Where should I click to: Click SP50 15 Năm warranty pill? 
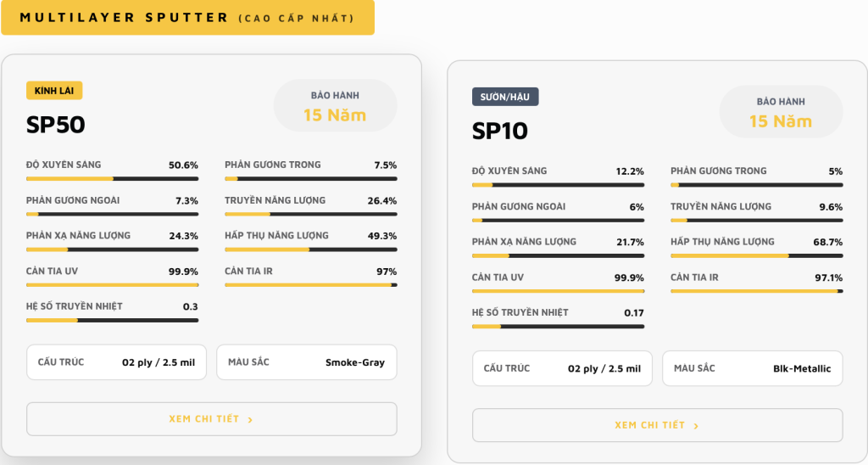(x=335, y=105)
